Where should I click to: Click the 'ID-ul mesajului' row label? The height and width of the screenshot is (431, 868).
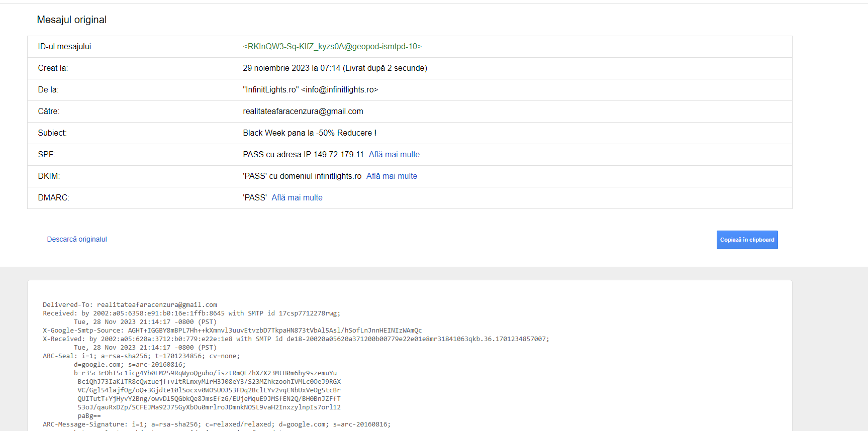[x=64, y=47]
